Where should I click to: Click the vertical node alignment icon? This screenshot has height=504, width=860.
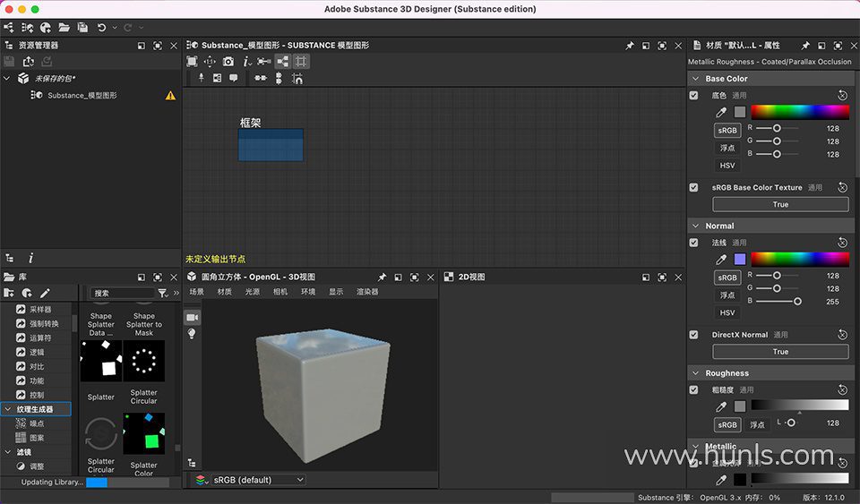pyautogui.click(x=279, y=79)
